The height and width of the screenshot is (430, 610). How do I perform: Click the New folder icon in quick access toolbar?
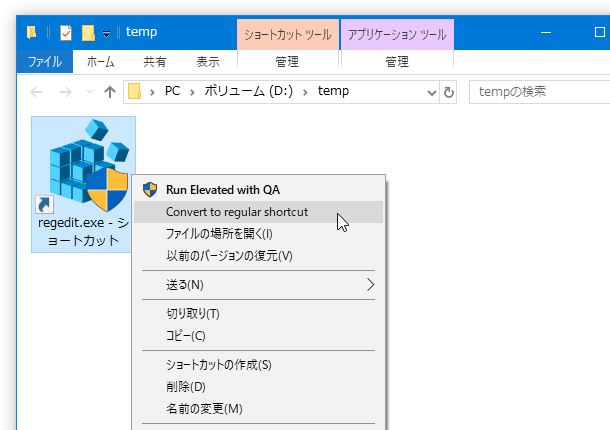point(88,33)
